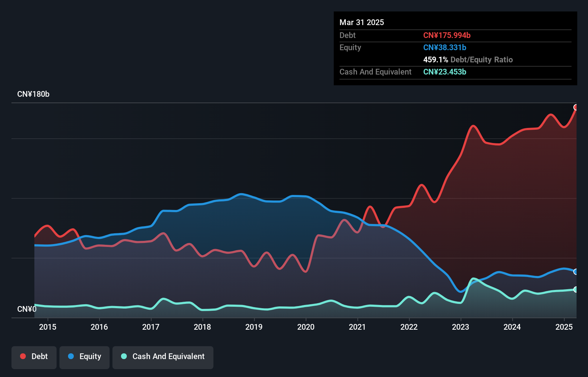Screen dimensions: 588x377
Task: Click the CN¥175.994b debt value
Action: click(447, 35)
